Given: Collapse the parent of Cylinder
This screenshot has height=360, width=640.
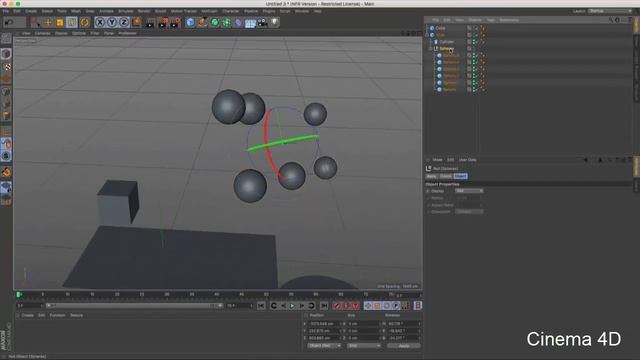Looking at the screenshot, I should click(x=427, y=35).
